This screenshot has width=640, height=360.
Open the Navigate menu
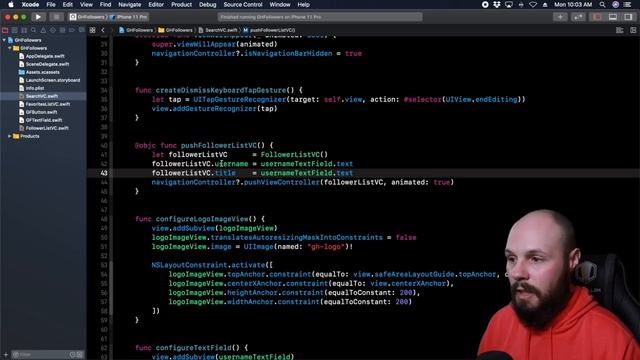(129, 4)
